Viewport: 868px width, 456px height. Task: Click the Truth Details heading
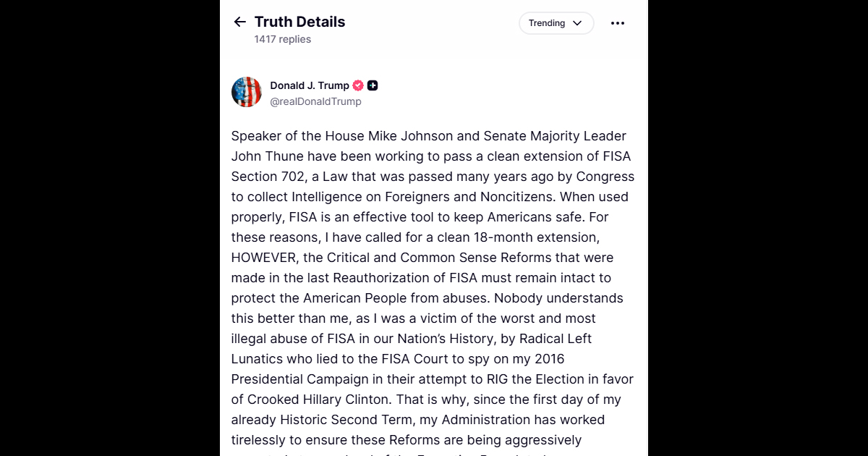coord(299,22)
